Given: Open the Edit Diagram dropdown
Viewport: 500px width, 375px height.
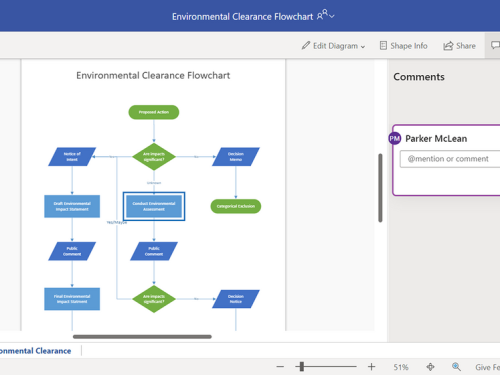Looking at the screenshot, I should coord(333,46).
